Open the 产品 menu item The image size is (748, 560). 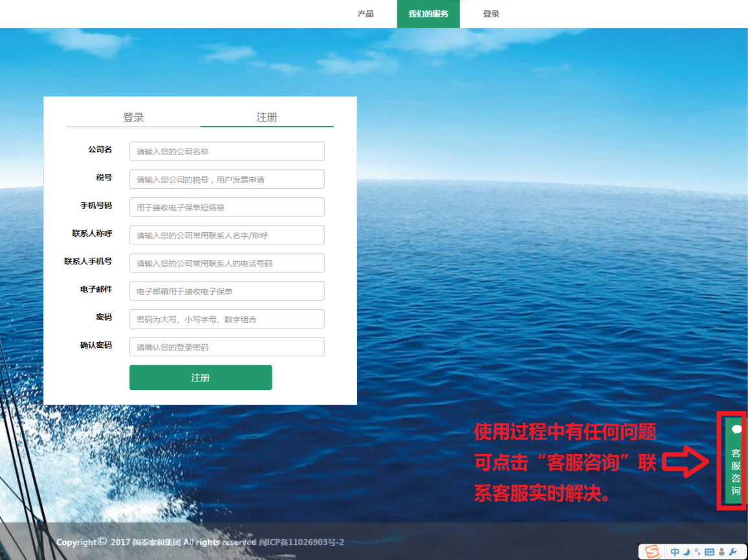(366, 14)
